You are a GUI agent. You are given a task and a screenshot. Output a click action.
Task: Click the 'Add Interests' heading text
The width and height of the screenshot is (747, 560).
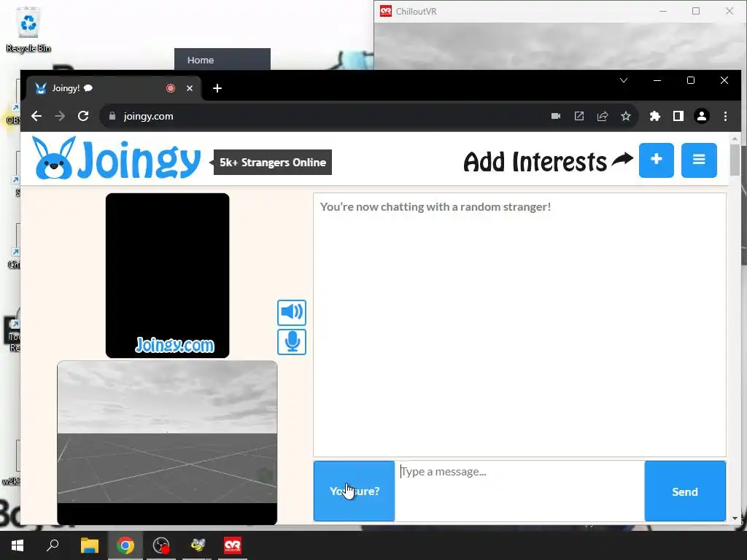(x=535, y=162)
